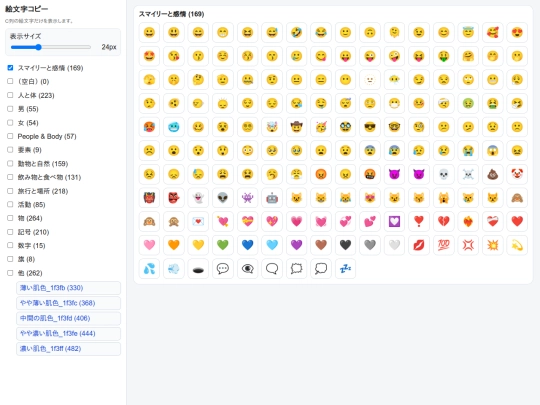Choose the alien head emoji
Viewport: 540px width, 405px height.
(x=222, y=198)
